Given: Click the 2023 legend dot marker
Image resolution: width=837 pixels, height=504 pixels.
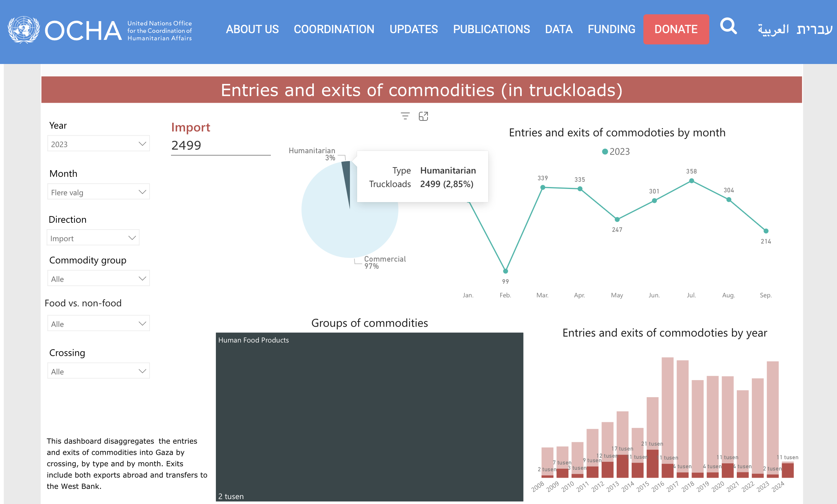Looking at the screenshot, I should pyautogui.click(x=605, y=152).
